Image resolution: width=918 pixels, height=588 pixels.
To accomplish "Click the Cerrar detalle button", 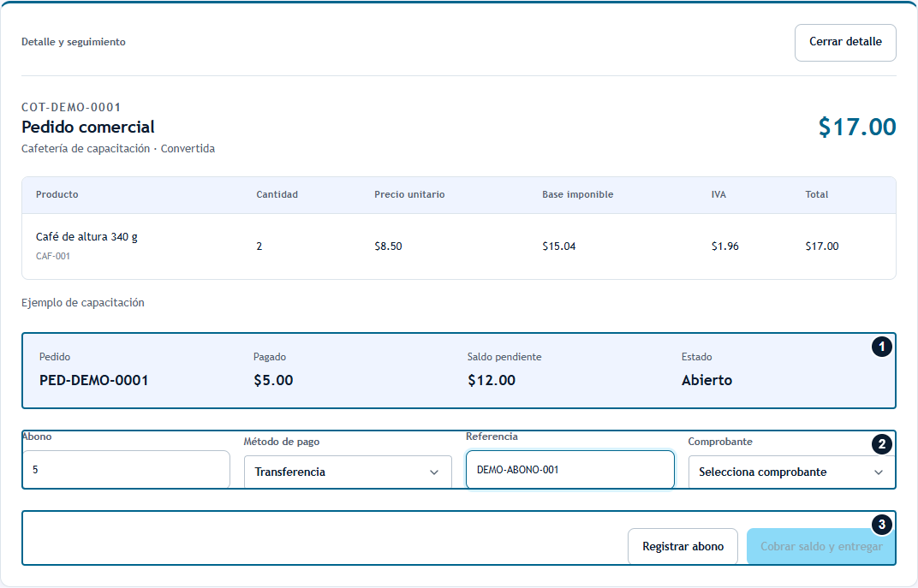I will (x=845, y=42).
